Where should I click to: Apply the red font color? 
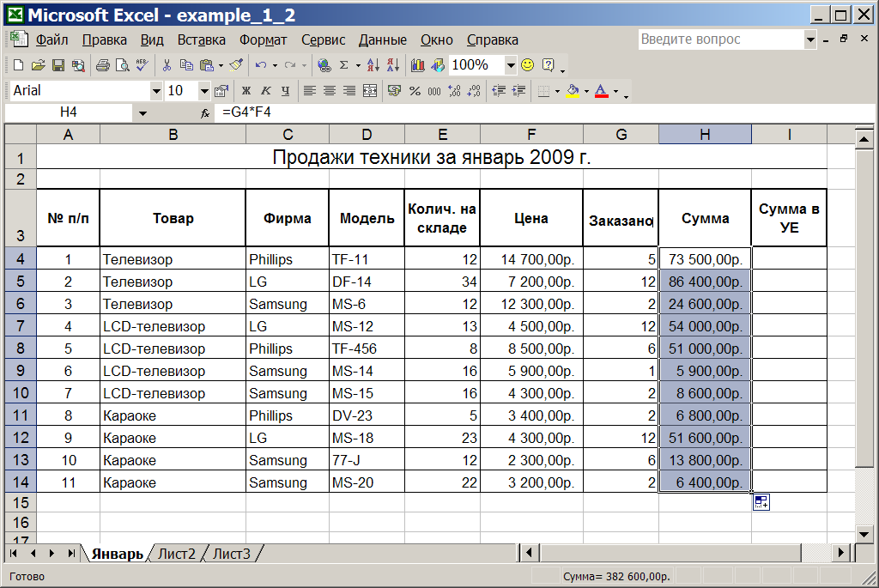(x=602, y=91)
